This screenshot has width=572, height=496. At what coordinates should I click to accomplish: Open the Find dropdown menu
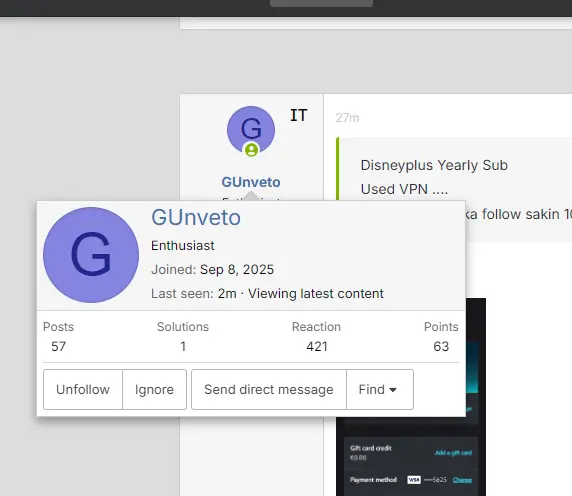click(380, 390)
